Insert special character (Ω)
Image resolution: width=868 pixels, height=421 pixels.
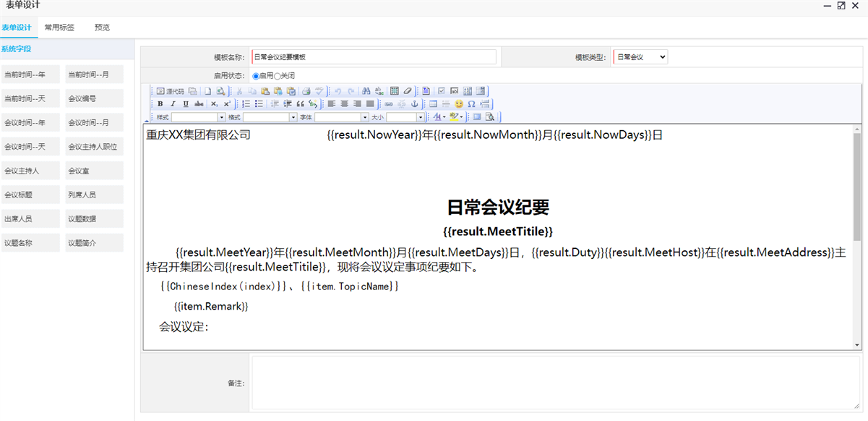pyautogui.click(x=471, y=104)
